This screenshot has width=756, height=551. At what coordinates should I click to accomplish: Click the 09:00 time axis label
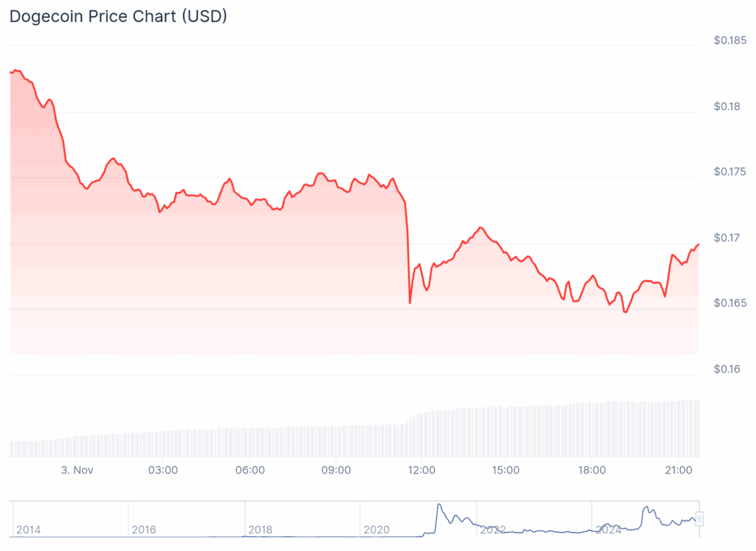(x=335, y=470)
